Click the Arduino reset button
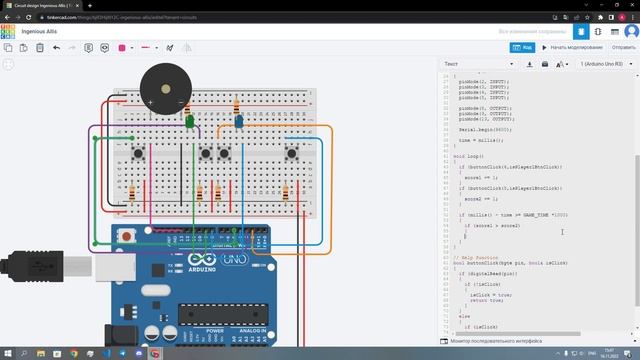 (x=127, y=236)
